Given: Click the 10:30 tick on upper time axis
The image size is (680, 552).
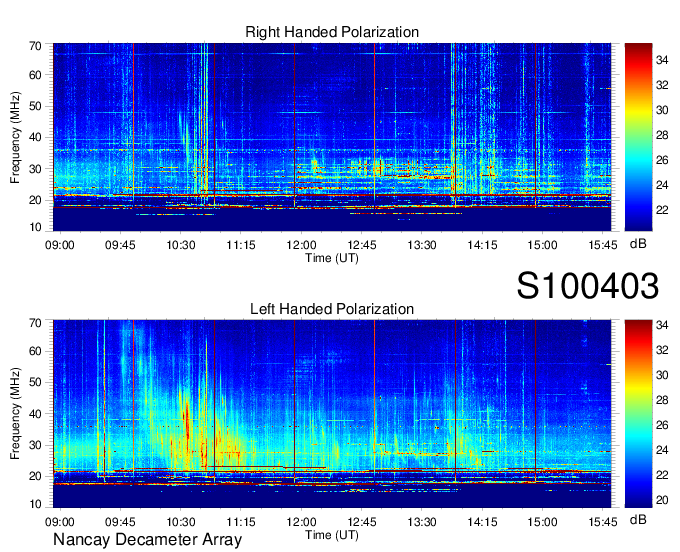Looking at the screenshot, I should (181, 245).
